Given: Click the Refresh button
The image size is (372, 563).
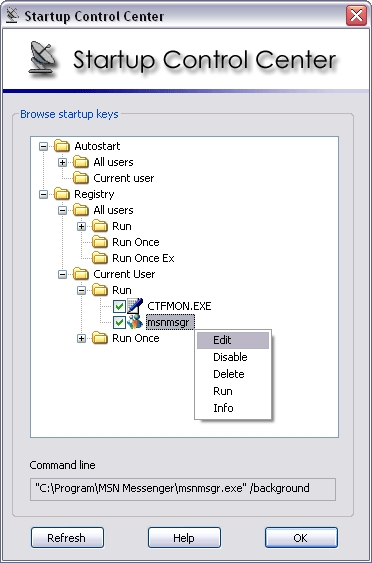Looking at the screenshot, I should pos(67,538).
